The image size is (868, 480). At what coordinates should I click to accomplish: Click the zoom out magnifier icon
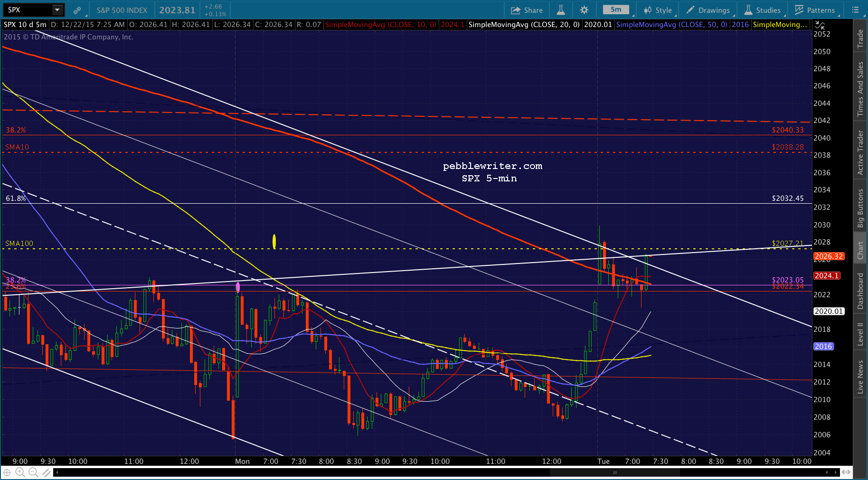click(x=33, y=472)
